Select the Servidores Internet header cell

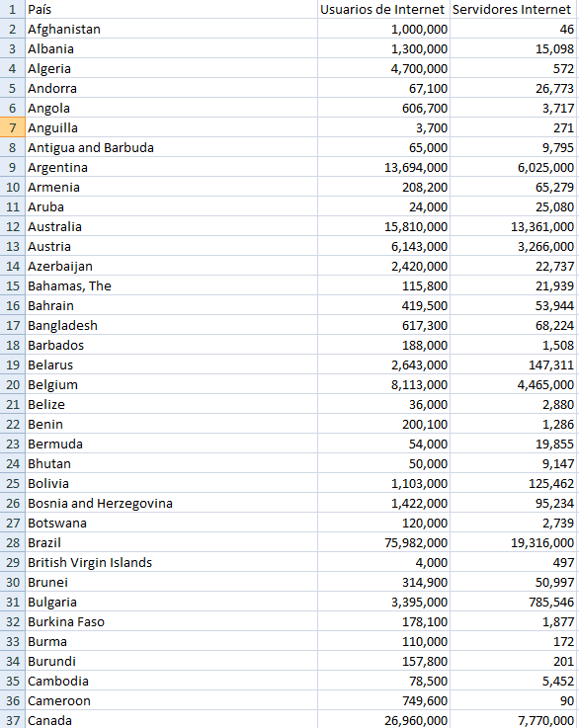[514, 9]
